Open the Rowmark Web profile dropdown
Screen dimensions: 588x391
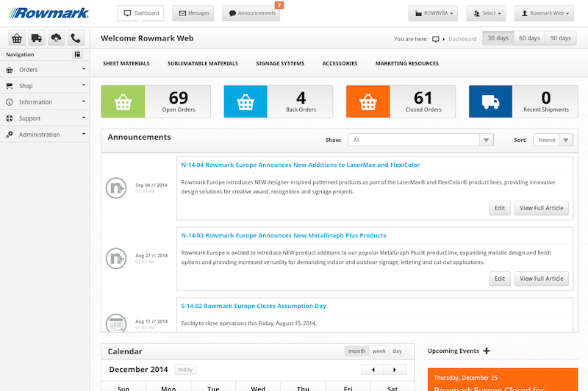click(544, 13)
